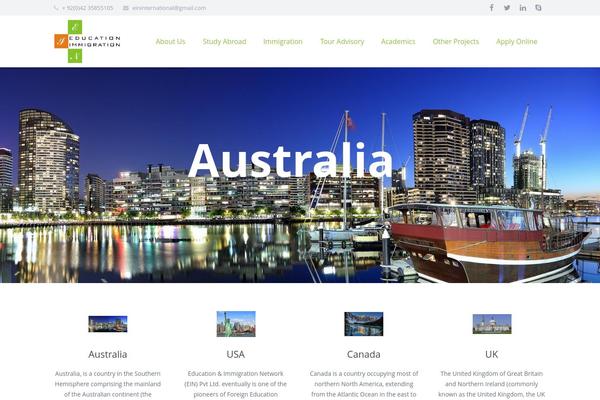This screenshot has height=400, width=600.
Task: Open the Academics menu
Action: point(398,41)
